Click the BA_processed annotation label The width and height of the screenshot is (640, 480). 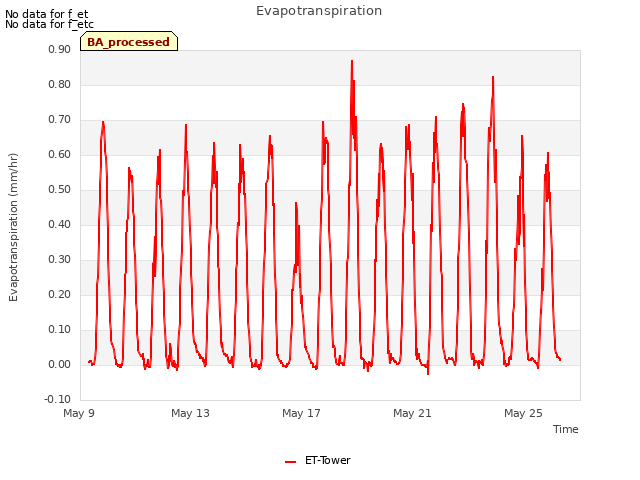click(129, 42)
